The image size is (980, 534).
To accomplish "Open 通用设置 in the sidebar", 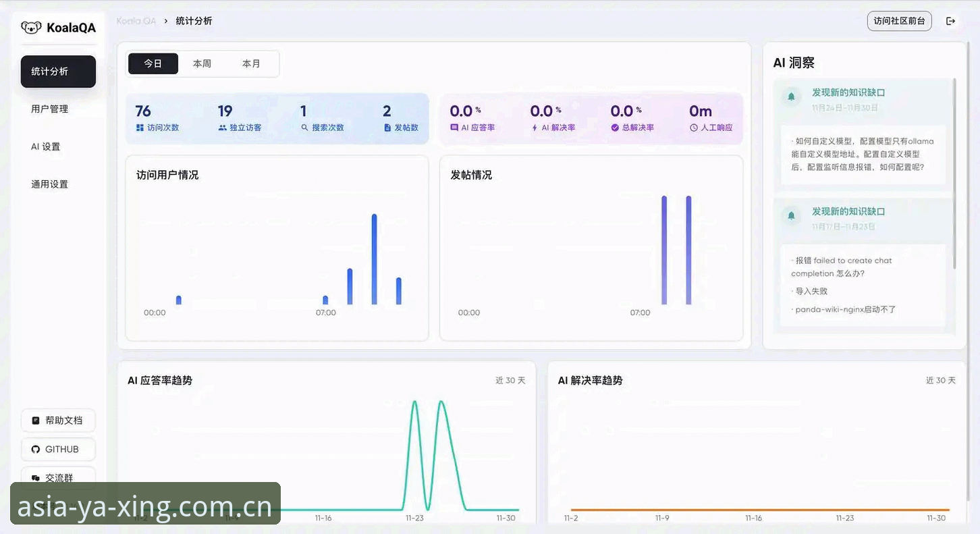I will coord(58,184).
